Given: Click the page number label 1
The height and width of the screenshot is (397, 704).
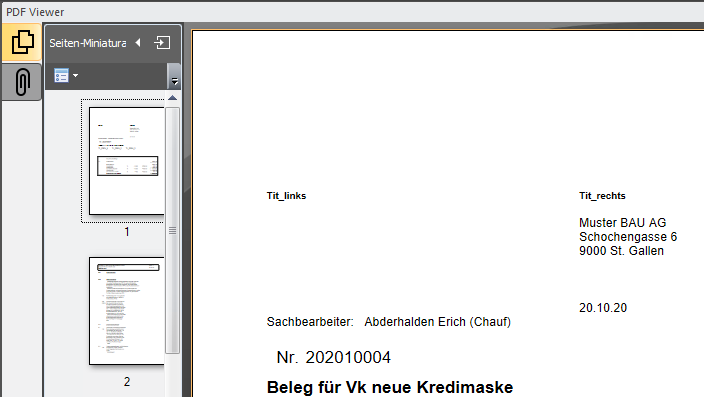Looking at the screenshot, I should tap(127, 232).
